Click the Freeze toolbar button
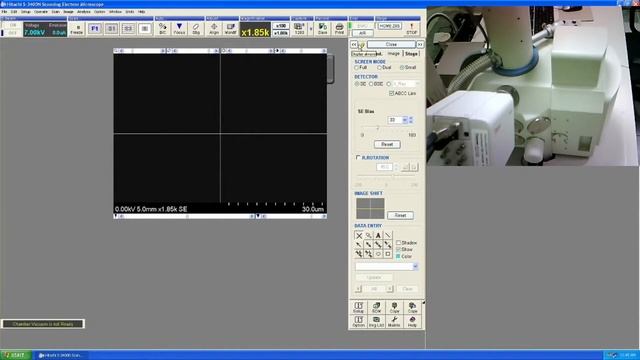 tap(77, 29)
